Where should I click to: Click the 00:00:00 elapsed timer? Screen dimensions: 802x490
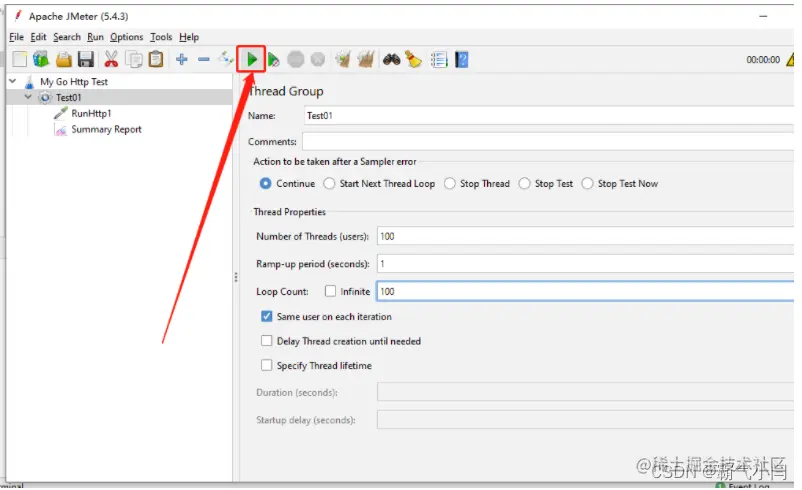tap(763, 60)
